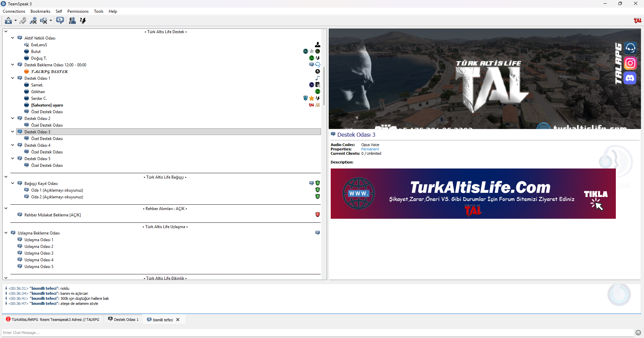
Task: Click the headset icon on Destek Bekleme Odası row
Action: [318, 65]
